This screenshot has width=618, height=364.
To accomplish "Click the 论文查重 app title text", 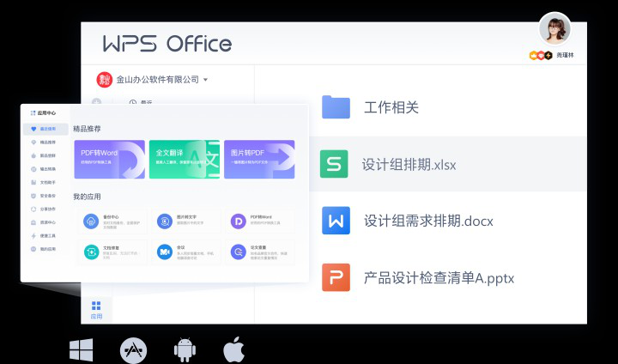I will pos(258,247).
